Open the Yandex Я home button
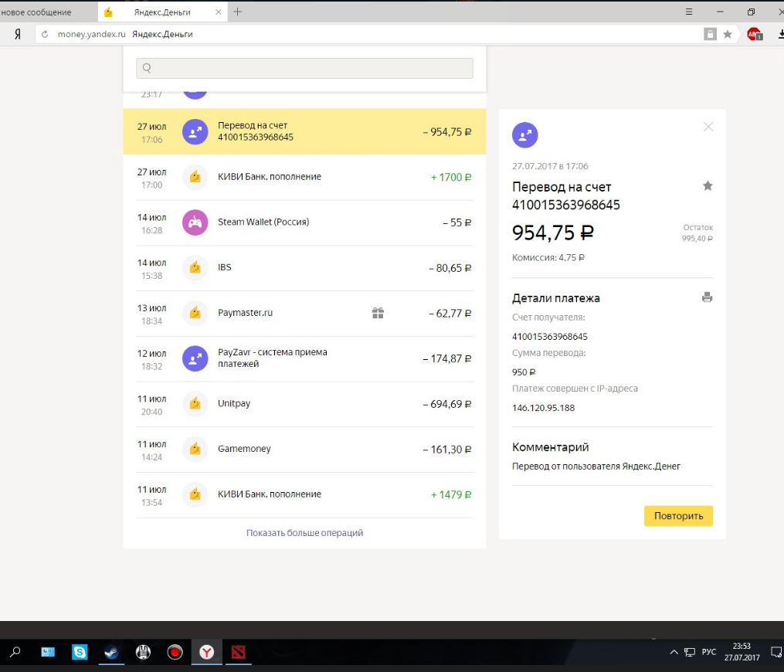This screenshot has width=784, height=672. pyautogui.click(x=18, y=34)
